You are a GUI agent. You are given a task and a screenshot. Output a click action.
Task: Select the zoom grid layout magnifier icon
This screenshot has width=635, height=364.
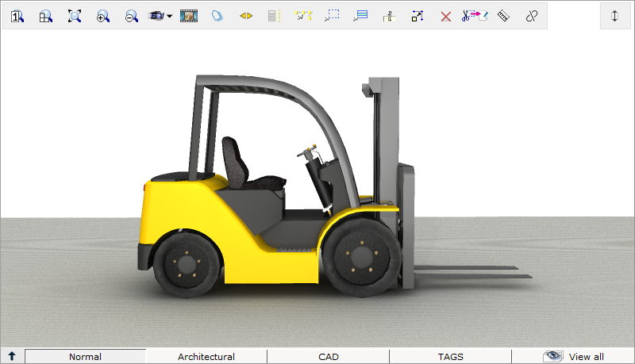tap(46, 16)
